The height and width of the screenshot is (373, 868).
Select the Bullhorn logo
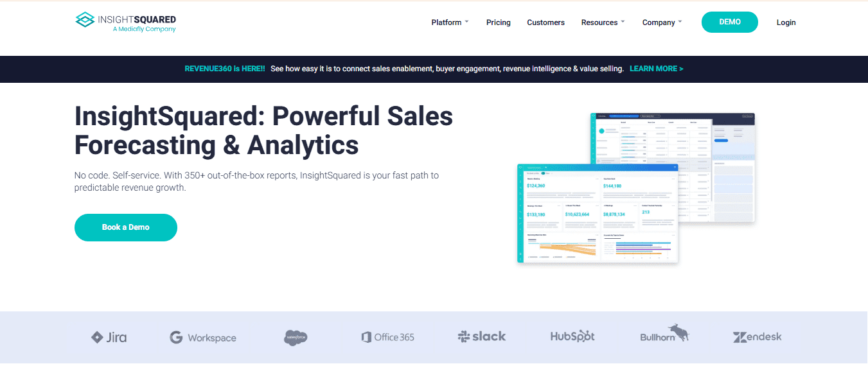click(664, 333)
